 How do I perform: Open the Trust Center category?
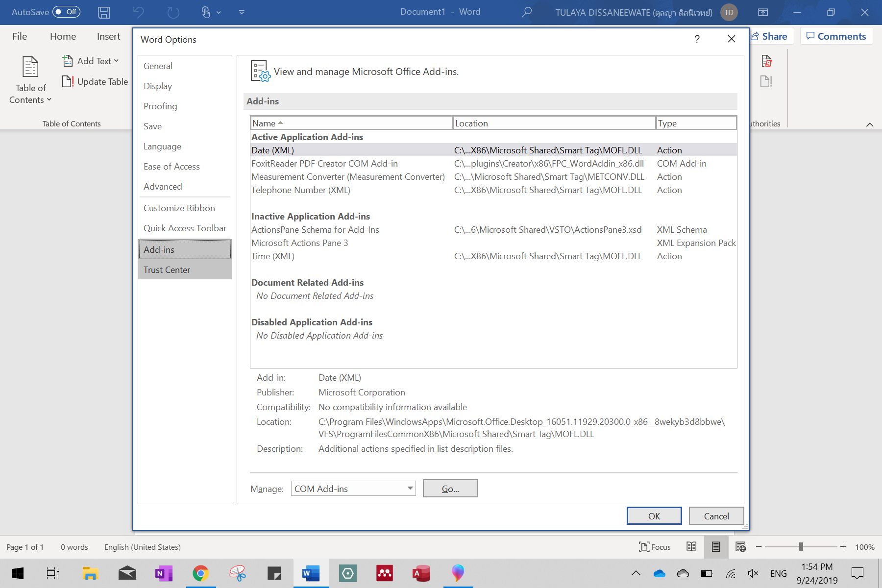pos(185,270)
